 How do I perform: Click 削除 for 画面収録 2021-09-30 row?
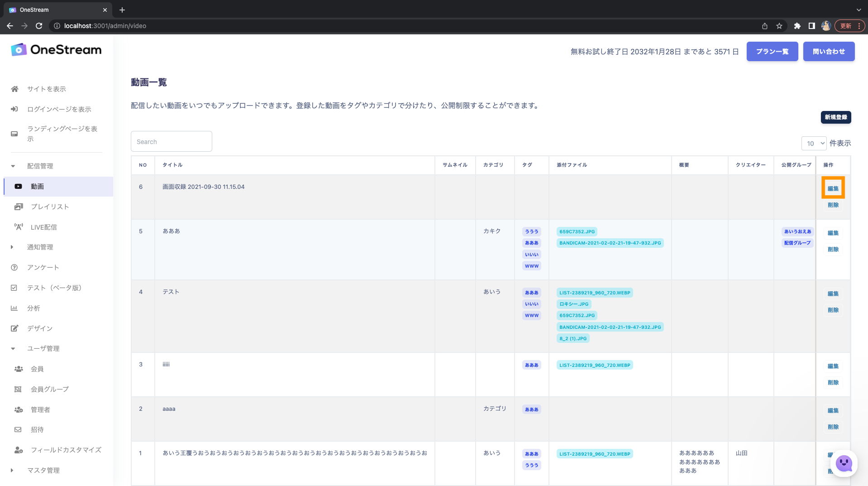833,205
